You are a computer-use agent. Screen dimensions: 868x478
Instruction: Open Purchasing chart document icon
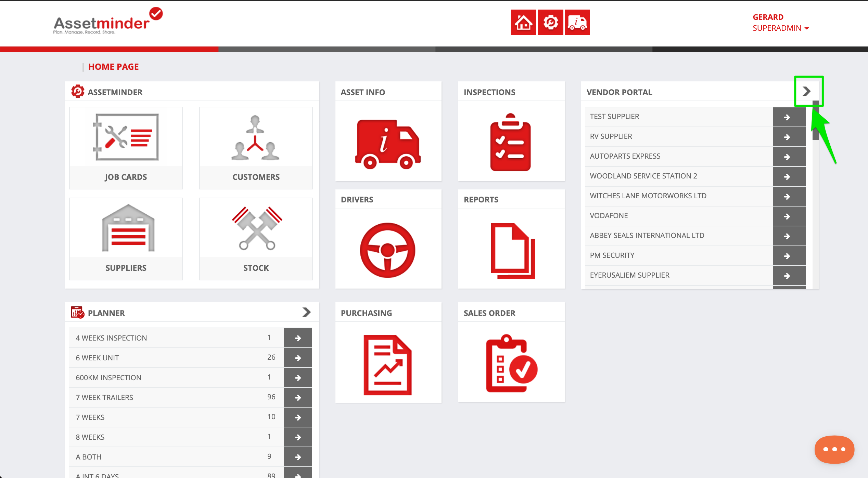pyautogui.click(x=387, y=364)
